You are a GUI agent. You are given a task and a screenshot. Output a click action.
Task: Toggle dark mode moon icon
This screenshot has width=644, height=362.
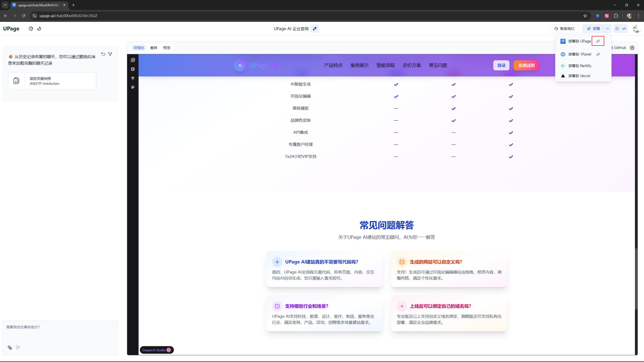[39, 29]
